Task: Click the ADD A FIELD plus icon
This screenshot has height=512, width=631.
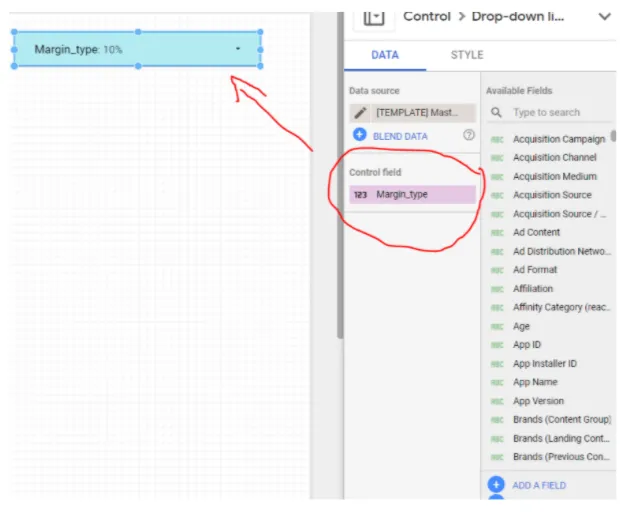Action: pos(496,485)
